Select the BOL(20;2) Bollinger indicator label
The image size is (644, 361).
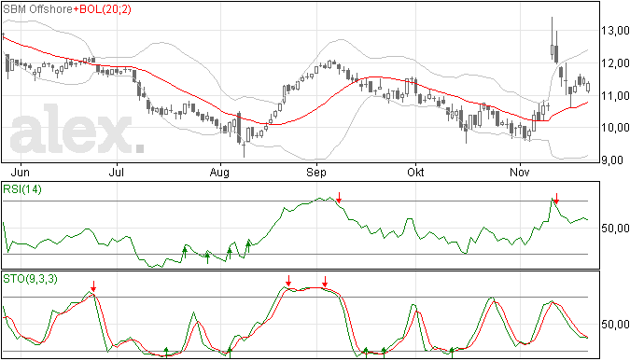[105, 9]
